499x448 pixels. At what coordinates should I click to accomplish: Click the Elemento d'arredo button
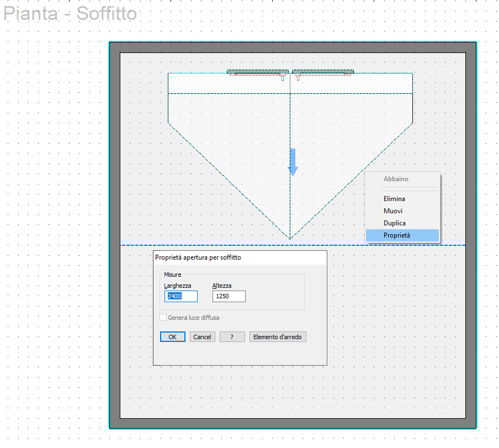click(x=278, y=337)
